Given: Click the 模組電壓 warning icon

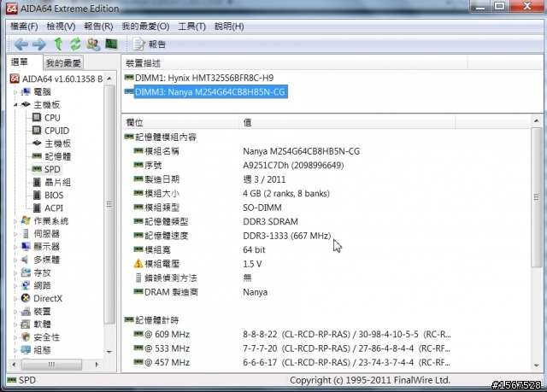Looking at the screenshot, I should point(138,264).
